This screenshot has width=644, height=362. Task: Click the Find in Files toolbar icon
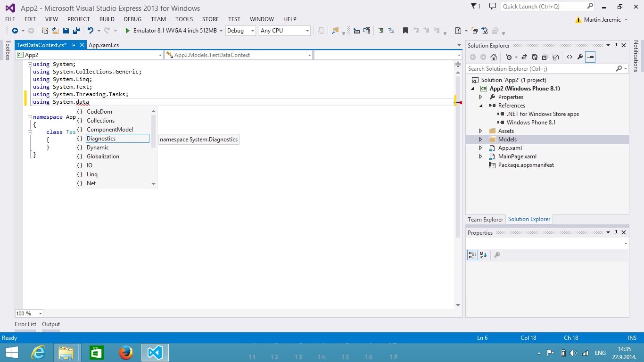click(x=335, y=31)
